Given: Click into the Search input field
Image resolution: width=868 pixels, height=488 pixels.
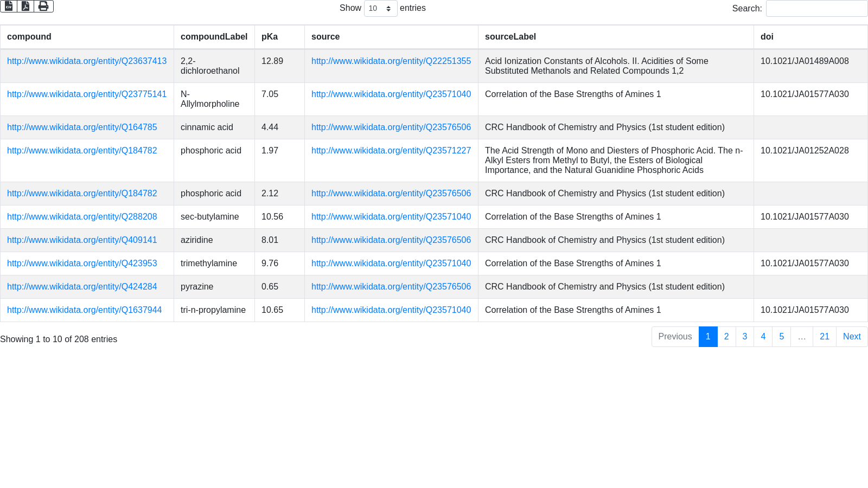Looking at the screenshot, I should pyautogui.click(x=816, y=8).
